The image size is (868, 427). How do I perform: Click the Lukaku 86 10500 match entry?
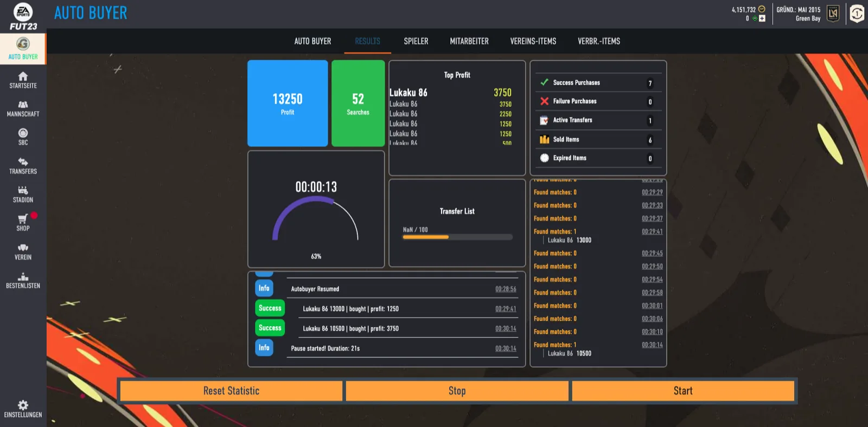click(570, 353)
